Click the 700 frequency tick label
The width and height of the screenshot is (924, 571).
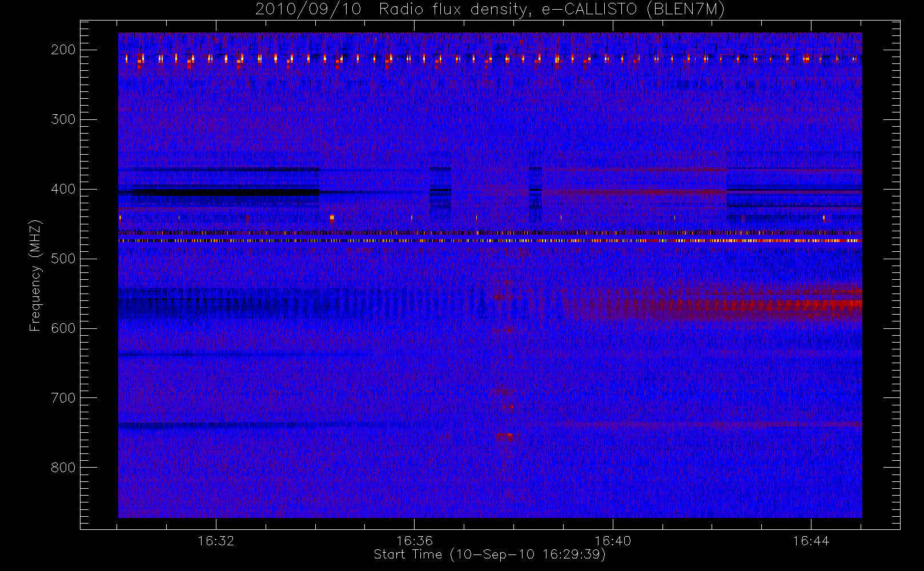click(63, 398)
